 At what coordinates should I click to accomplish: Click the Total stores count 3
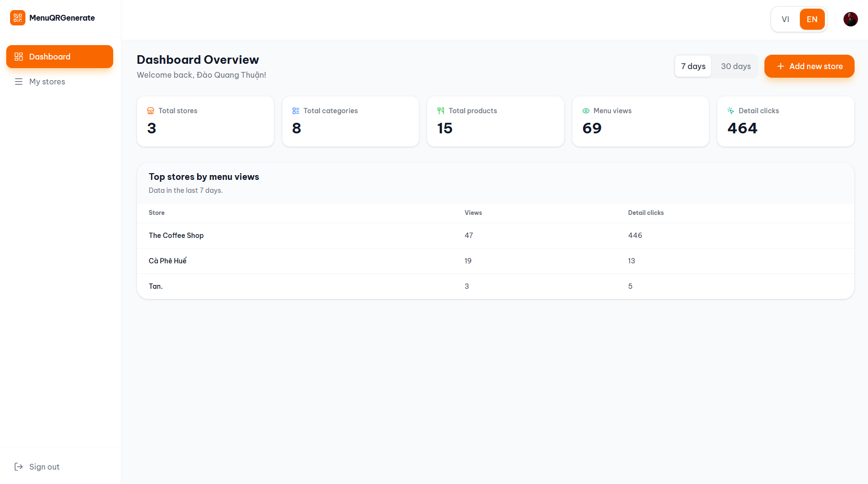(x=152, y=128)
